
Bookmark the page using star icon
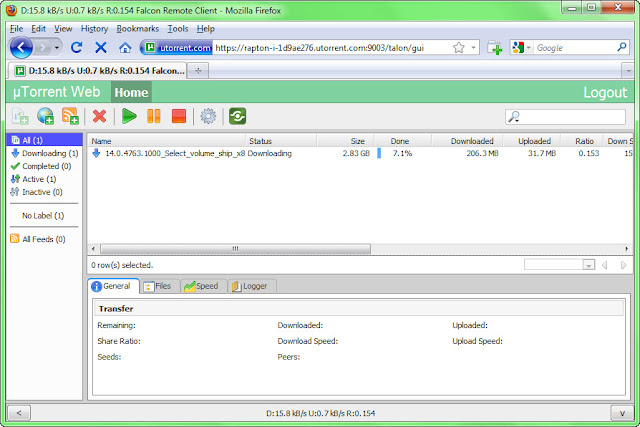point(459,48)
